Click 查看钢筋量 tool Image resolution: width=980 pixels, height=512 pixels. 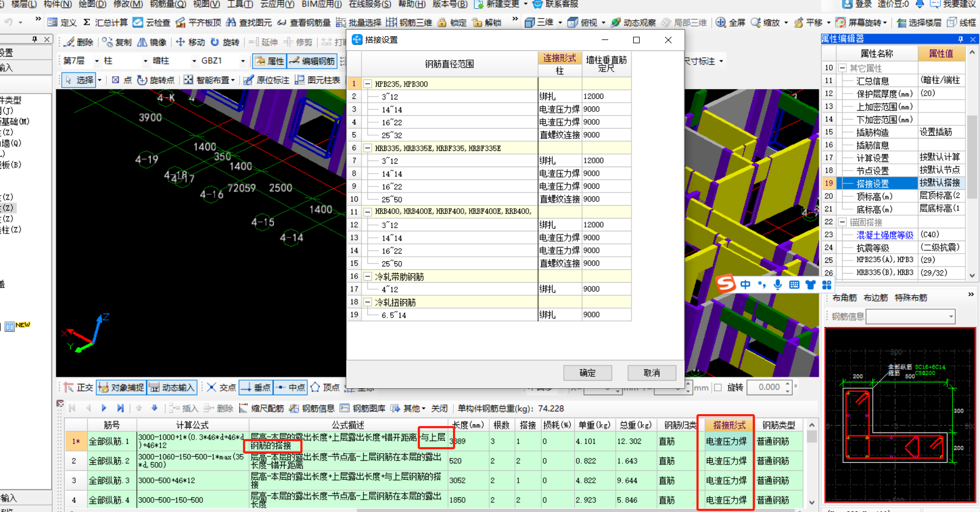click(x=304, y=22)
